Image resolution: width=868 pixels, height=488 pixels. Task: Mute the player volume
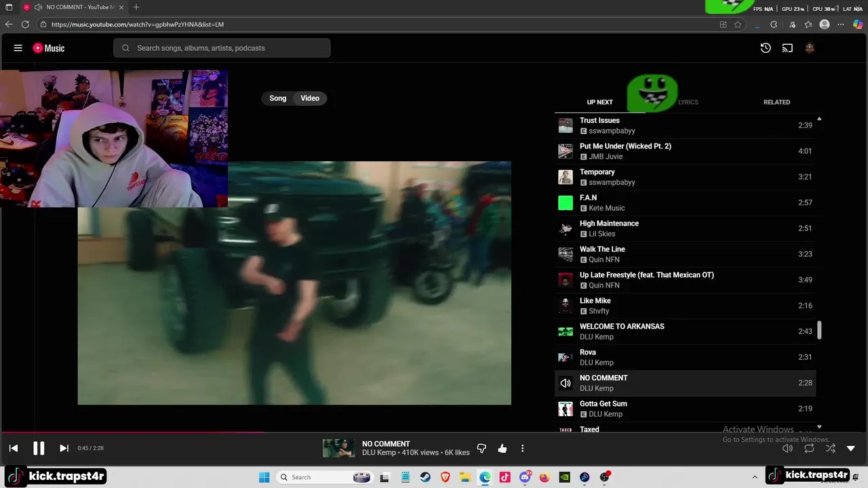(x=787, y=448)
